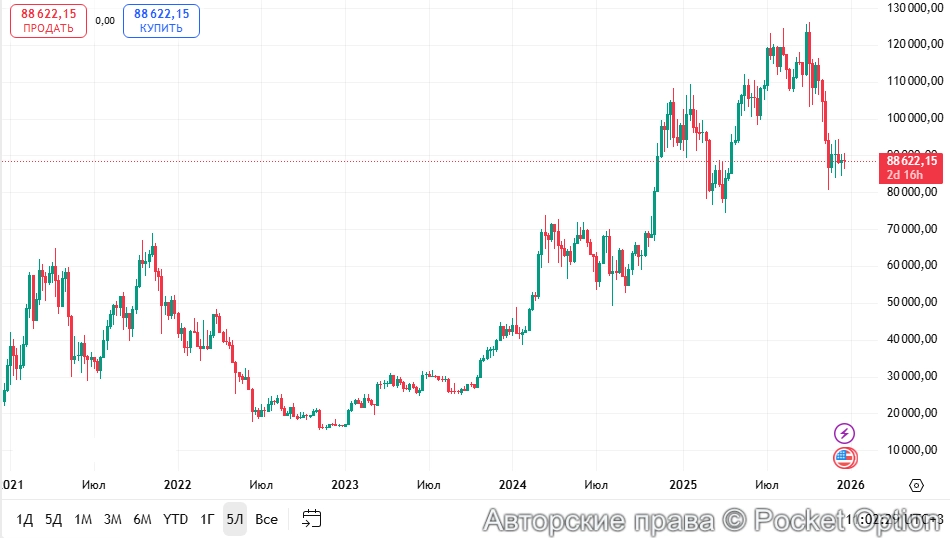Switch to the 1М range
This screenshot has width=950, height=538.
pos(83,519)
